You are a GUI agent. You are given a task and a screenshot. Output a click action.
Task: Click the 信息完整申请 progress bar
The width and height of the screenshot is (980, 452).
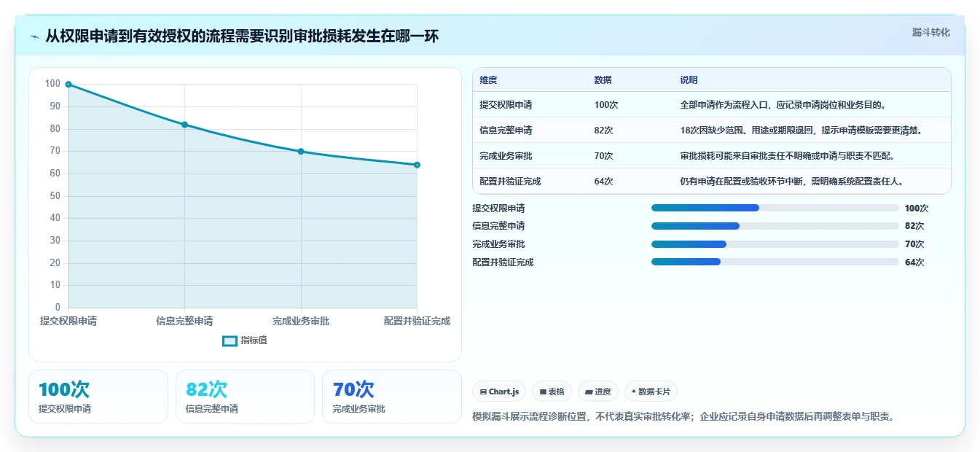point(775,226)
